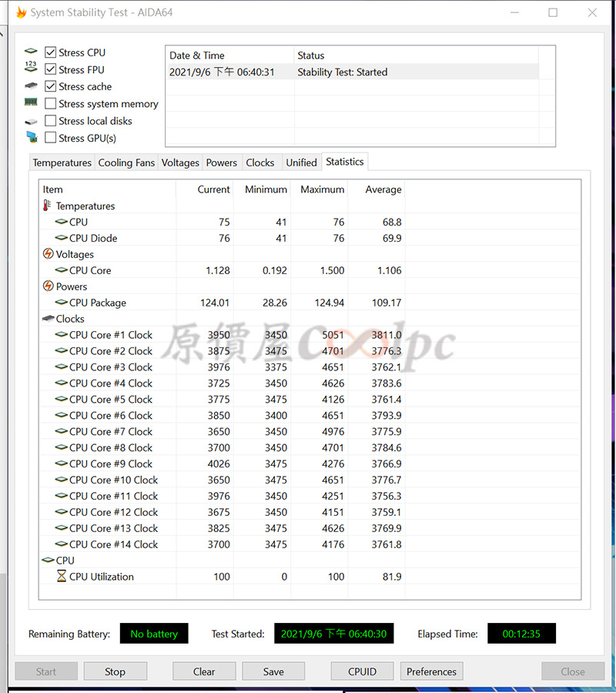Open the CPUID panel

coord(363,671)
